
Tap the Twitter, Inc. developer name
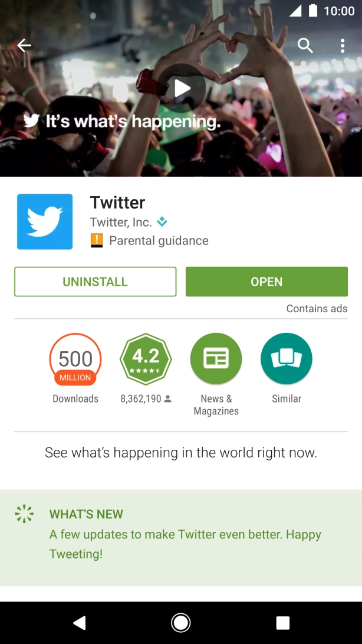[121, 222]
